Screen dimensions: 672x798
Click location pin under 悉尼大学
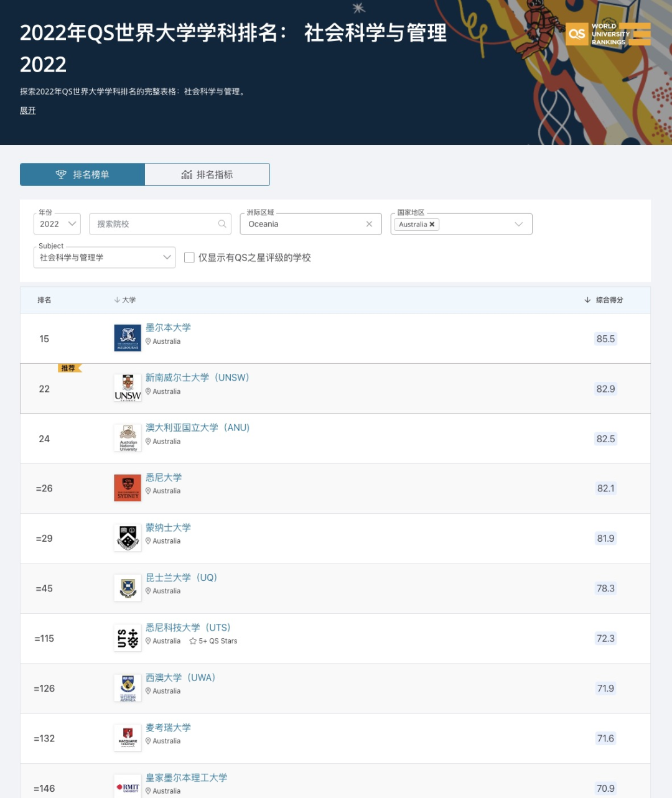[149, 491]
